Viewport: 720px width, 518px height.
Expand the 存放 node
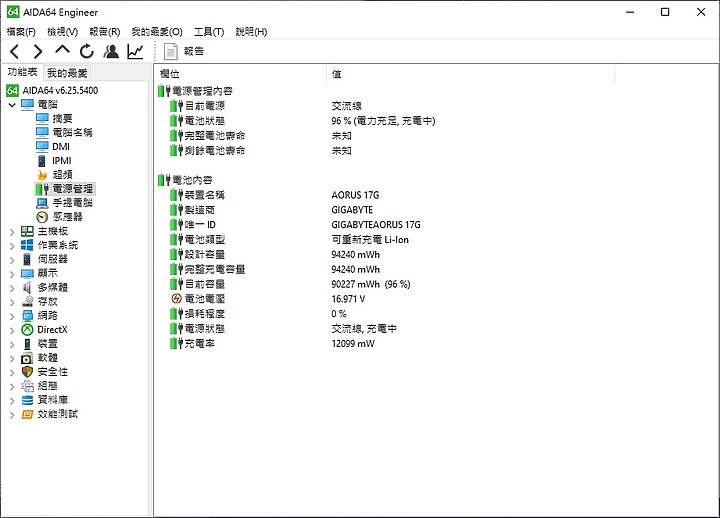pyautogui.click(x=12, y=302)
